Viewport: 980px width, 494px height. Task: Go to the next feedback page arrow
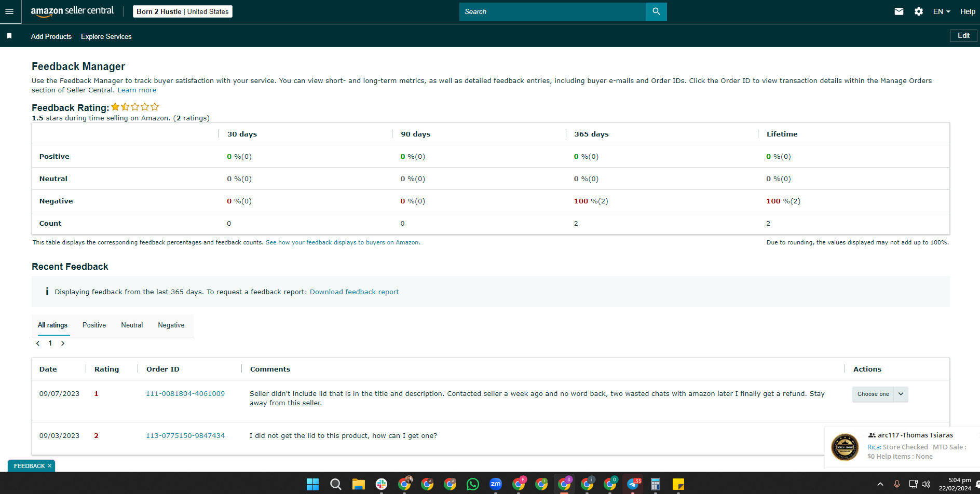(x=63, y=344)
